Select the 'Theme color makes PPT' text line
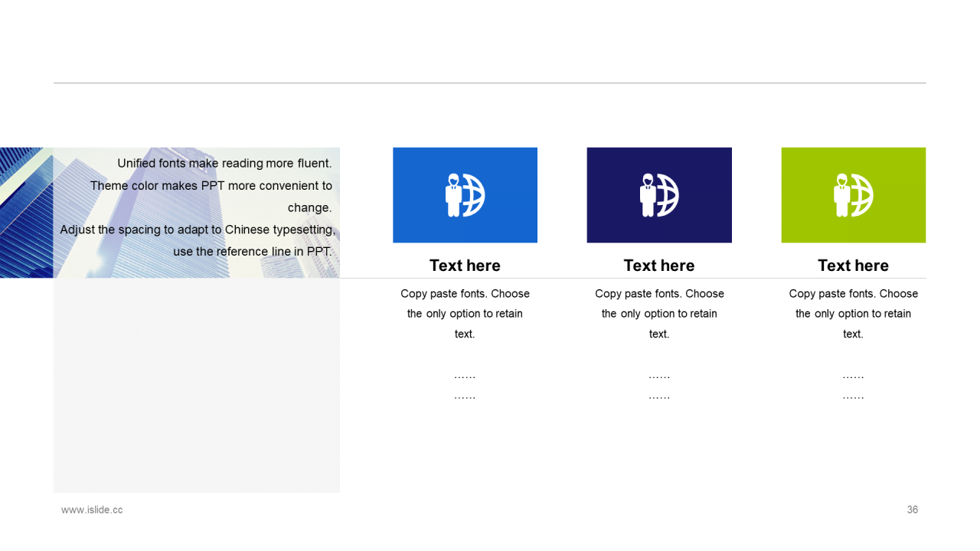Image resolution: width=980 pixels, height=551 pixels. coord(211,186)
